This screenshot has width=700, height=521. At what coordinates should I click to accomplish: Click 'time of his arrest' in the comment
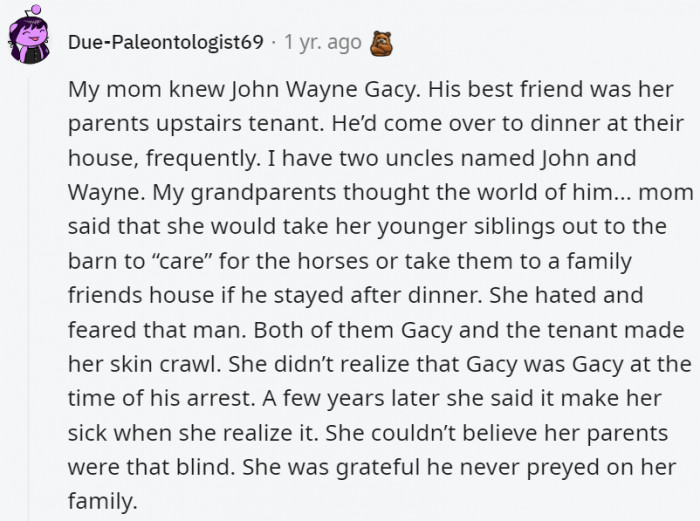pos(161,399)
